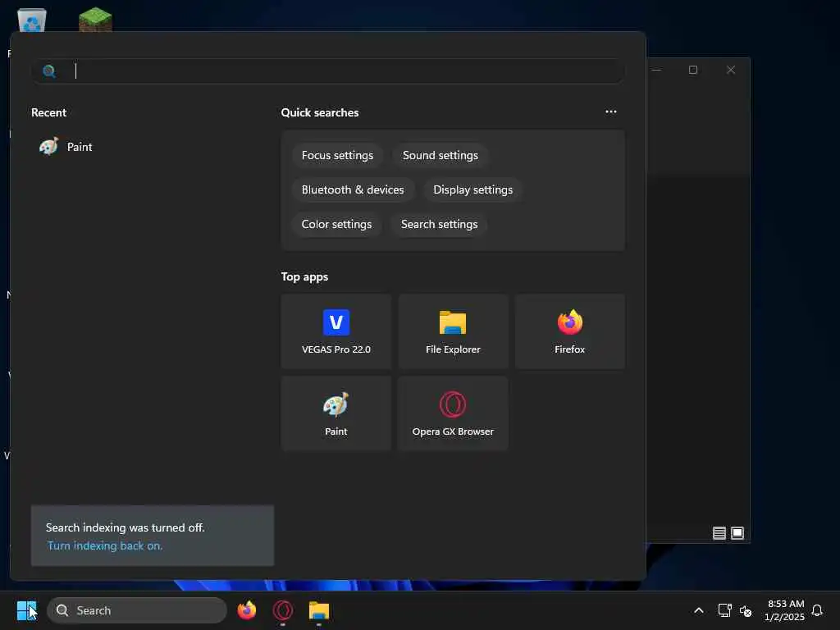Click the Windows Start button
The image size is (840, 630).
coord(26,610)
